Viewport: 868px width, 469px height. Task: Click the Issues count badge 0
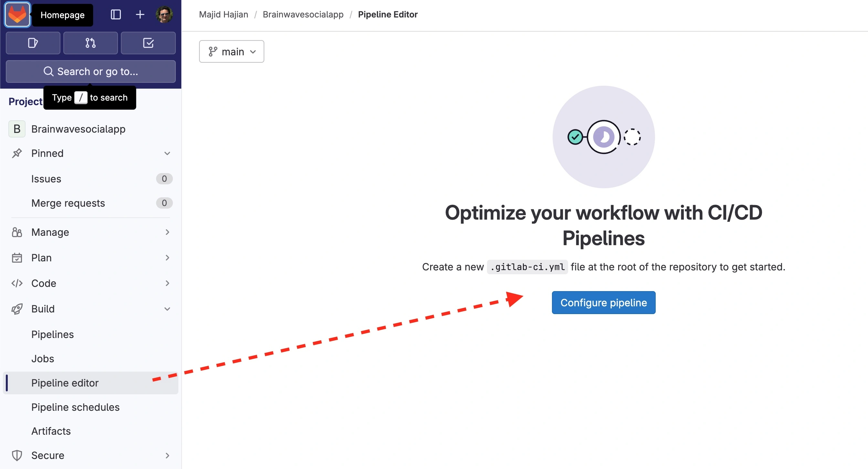164,179
